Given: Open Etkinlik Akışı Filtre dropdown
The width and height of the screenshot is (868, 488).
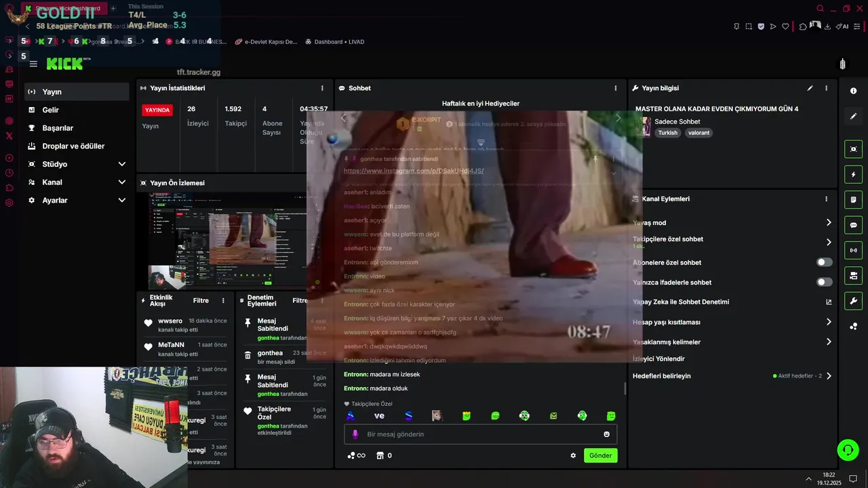Looking at the screenshot, I should [201, 301].
